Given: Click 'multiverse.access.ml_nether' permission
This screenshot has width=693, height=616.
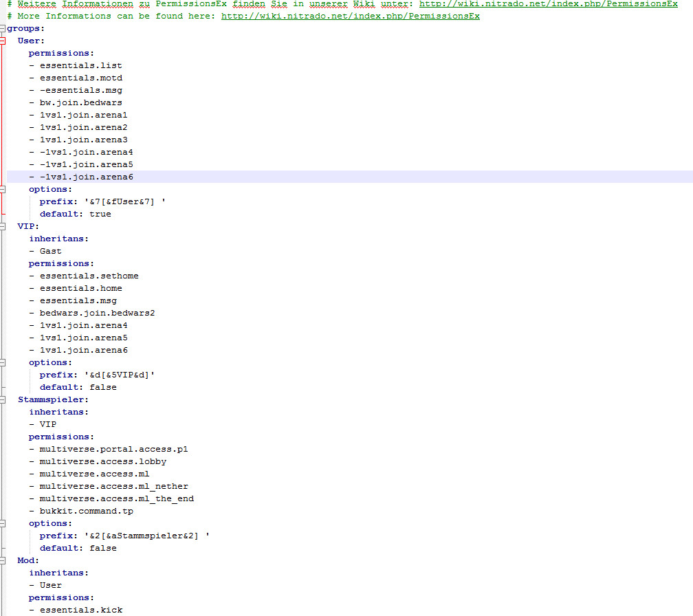Looking at the screenshot, I should [x=113, y=486].
